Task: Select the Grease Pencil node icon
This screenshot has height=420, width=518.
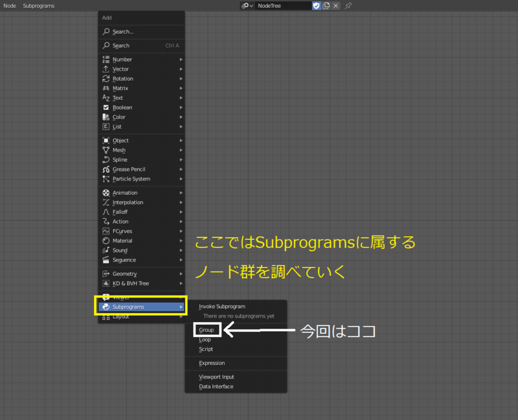Action: click(x=106, y=169)
